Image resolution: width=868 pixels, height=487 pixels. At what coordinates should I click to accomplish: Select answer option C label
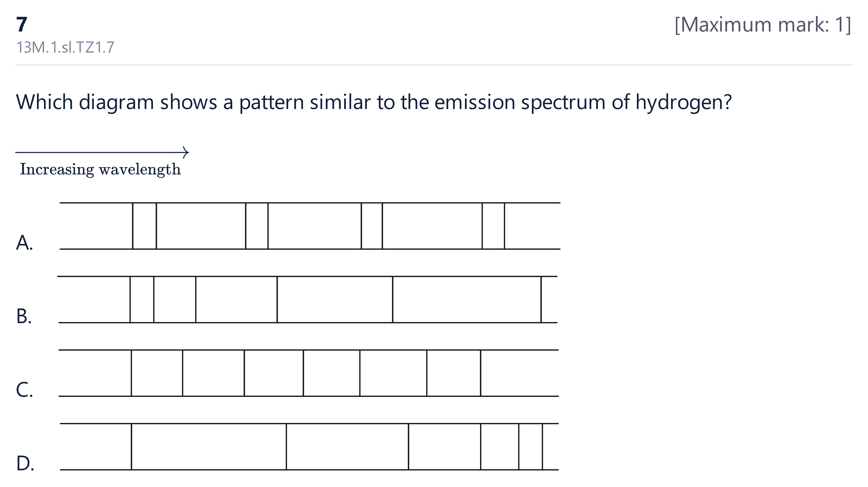[x=24, y=390]
